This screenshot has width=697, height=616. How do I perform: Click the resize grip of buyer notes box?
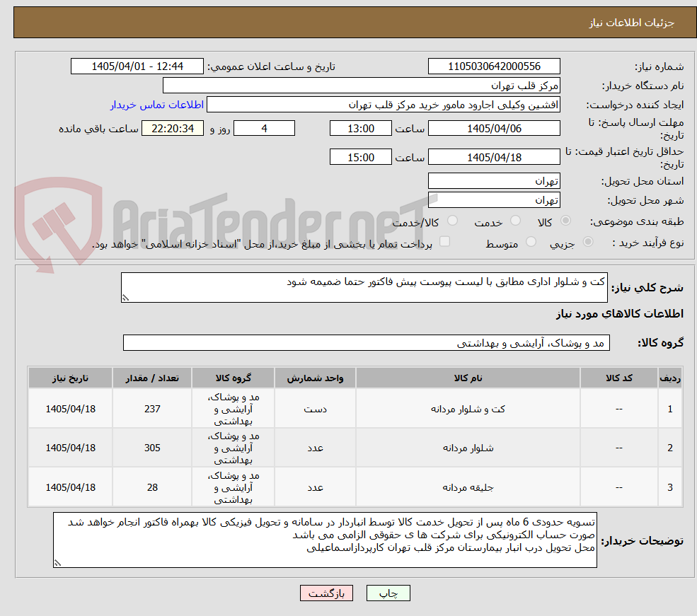coord(57,563)
